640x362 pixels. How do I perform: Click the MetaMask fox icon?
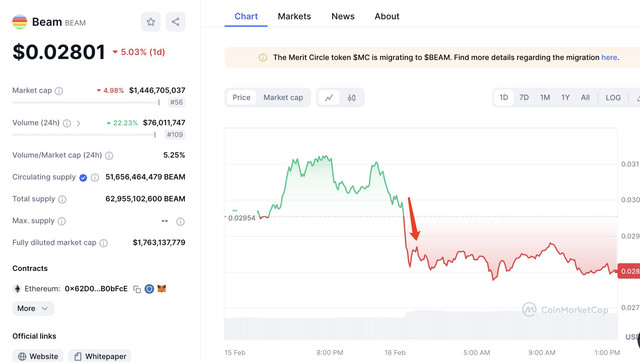point(162,289)
